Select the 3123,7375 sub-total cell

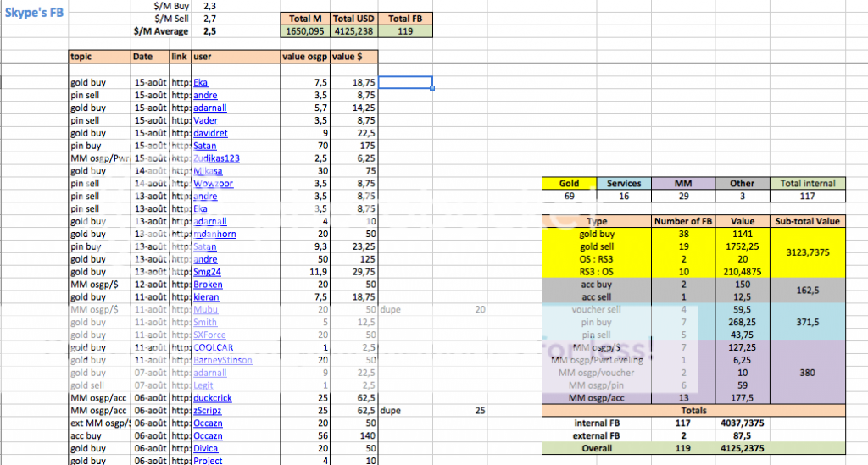pyautogui.click(x=808, y=252)
